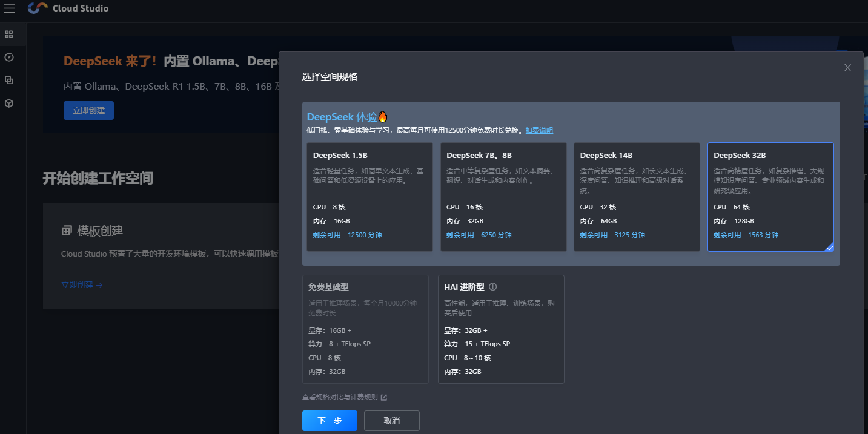
Task: Open the compass explore sidebar icon
Action: (8, 57)
